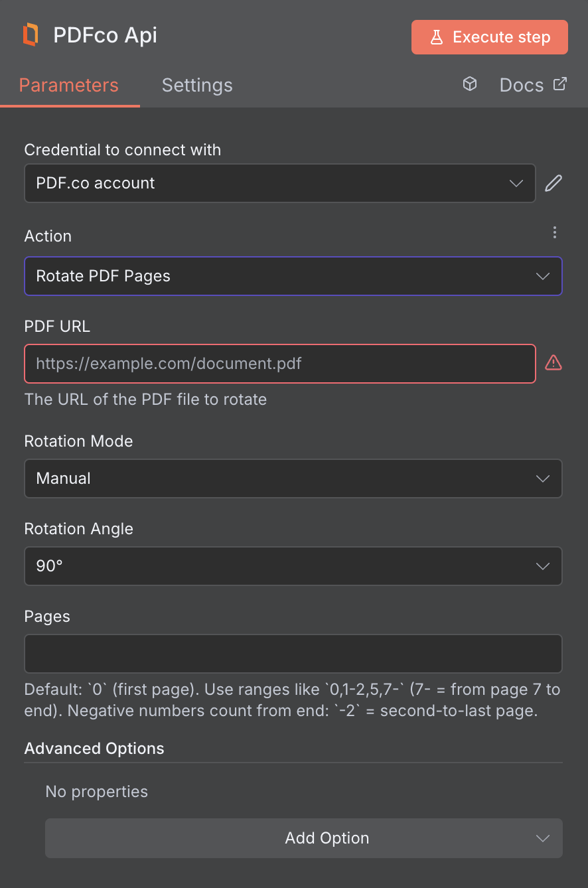Click inside the PDF URL input field
This screenshot has width=588, height=888.
[x=279, y=364]
